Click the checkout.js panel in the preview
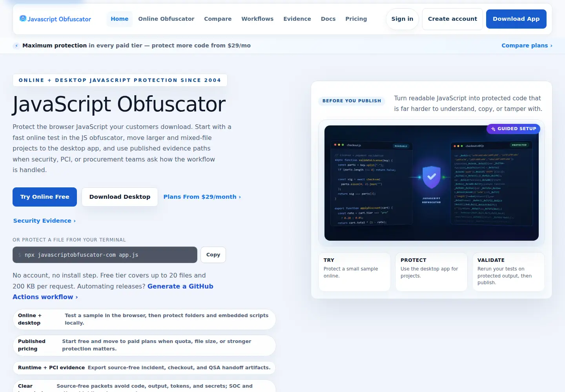 click(x=371, y=183)
